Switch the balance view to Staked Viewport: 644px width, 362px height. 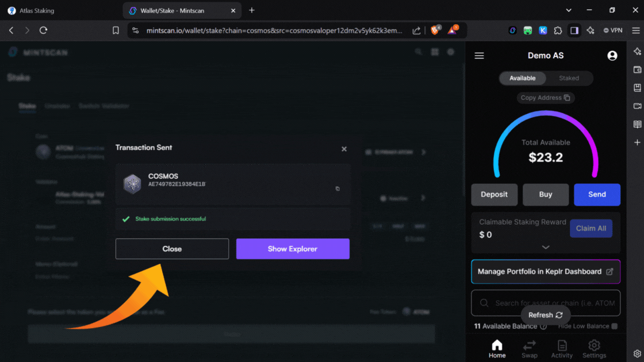coord(569,78)
